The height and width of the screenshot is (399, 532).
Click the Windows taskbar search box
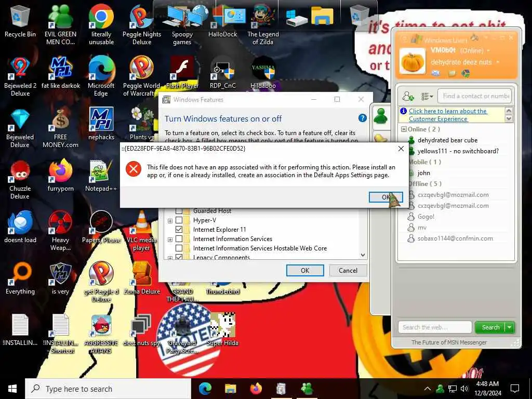[108, 389]
